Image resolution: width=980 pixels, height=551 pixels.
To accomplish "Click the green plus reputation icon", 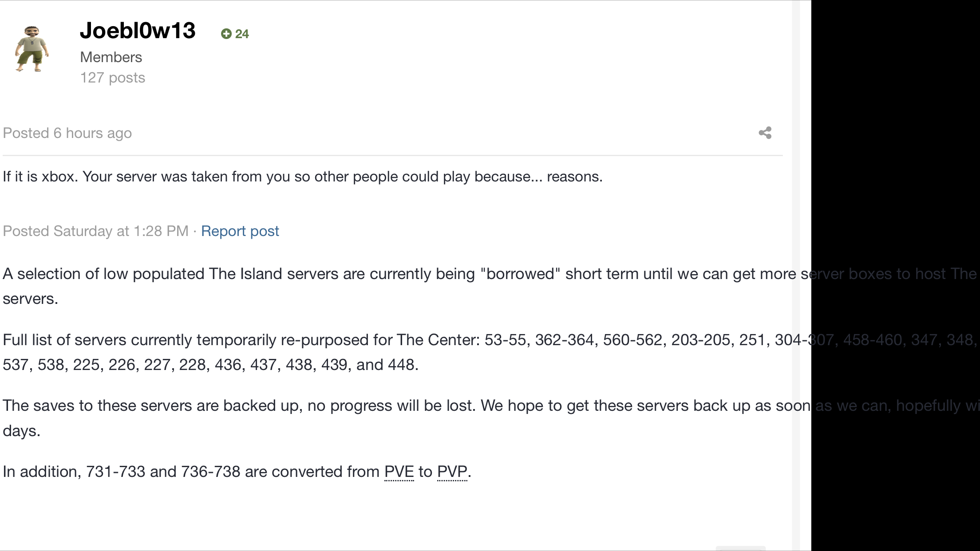I will 226,34.
